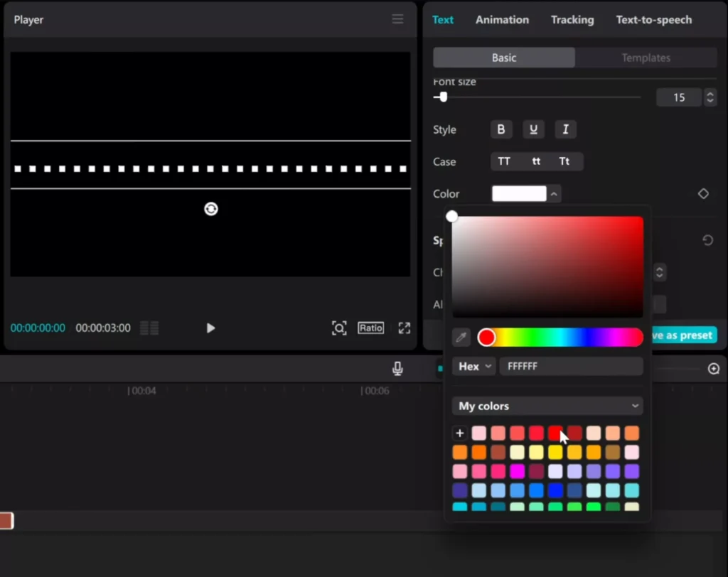This screenshot has height=577, width=728.
Task: Toggle Italic text style
Action: [565, 129]
